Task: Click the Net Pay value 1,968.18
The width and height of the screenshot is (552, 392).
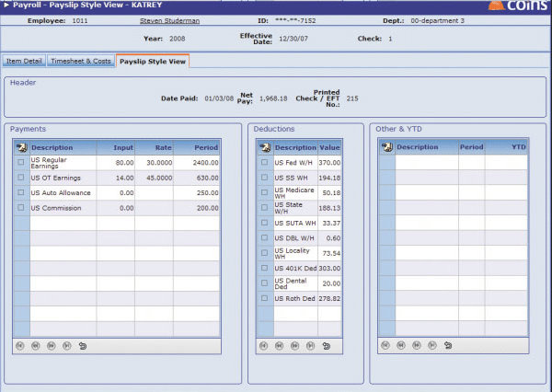Action: 273,98
